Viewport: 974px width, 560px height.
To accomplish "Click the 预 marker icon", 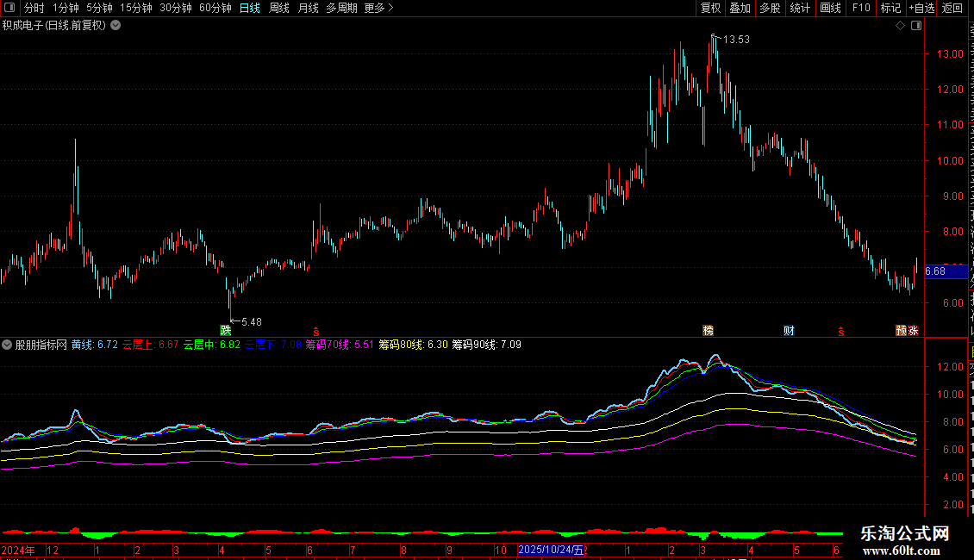I will tap(901, 330).
